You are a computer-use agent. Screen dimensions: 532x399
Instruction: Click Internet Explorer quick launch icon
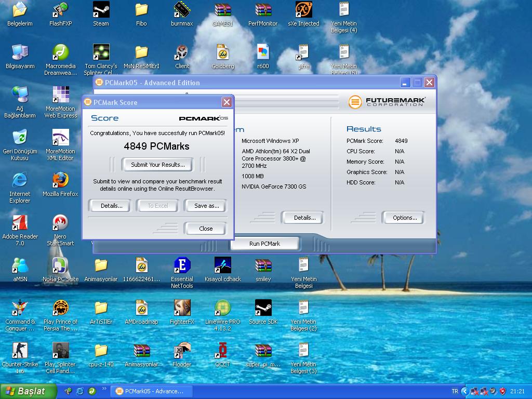tap(80, 391)
